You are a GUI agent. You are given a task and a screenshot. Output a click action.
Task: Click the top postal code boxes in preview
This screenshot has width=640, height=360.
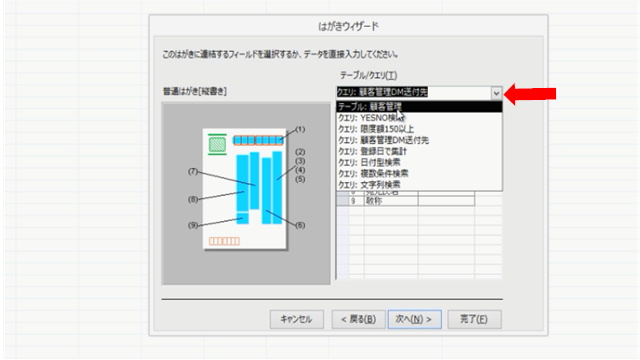pos(258,140)
